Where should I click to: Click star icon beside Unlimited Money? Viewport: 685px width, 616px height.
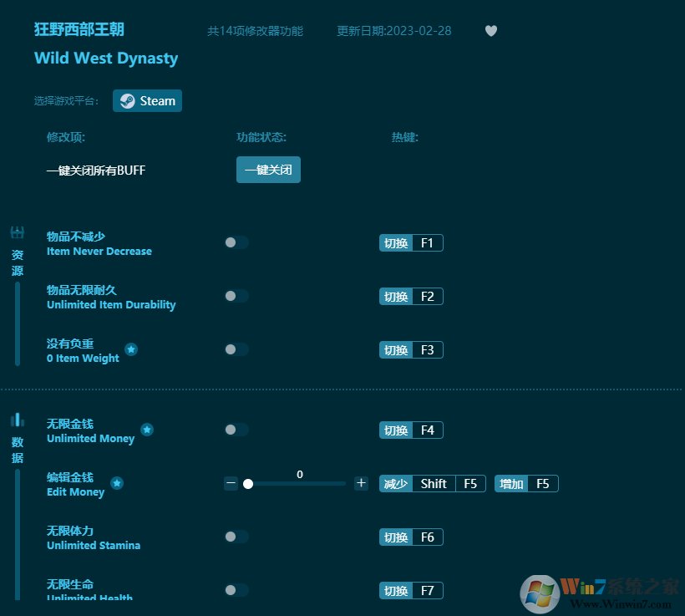pyautogui.click(x=147, y=430)
